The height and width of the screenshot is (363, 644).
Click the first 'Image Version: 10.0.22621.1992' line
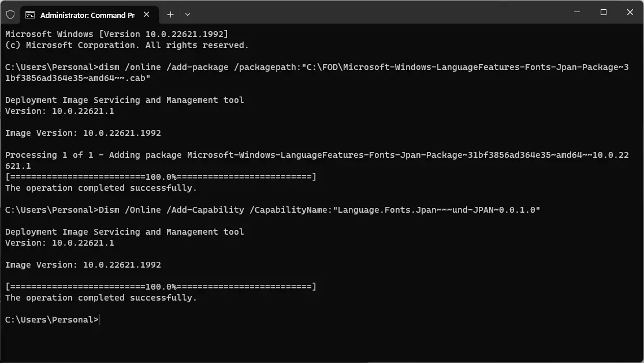coord(83,133)
